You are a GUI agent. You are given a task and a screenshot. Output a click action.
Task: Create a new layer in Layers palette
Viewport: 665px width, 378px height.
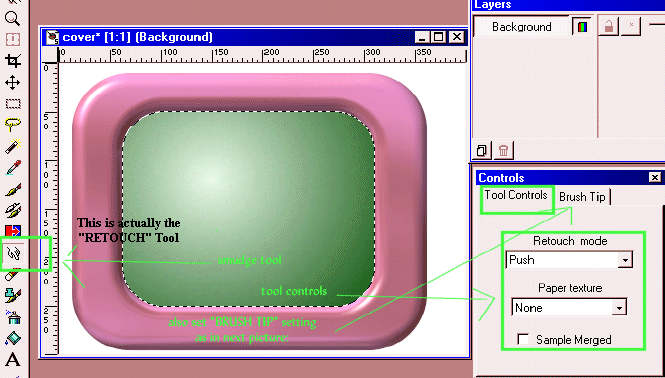pos(482,150)
